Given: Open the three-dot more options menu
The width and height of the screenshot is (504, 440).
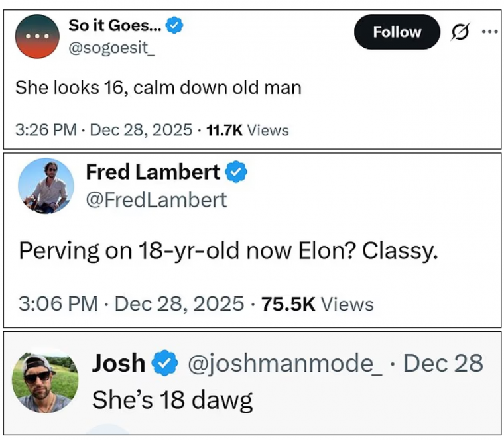Looking at the screenshot, I should [489, 32].
